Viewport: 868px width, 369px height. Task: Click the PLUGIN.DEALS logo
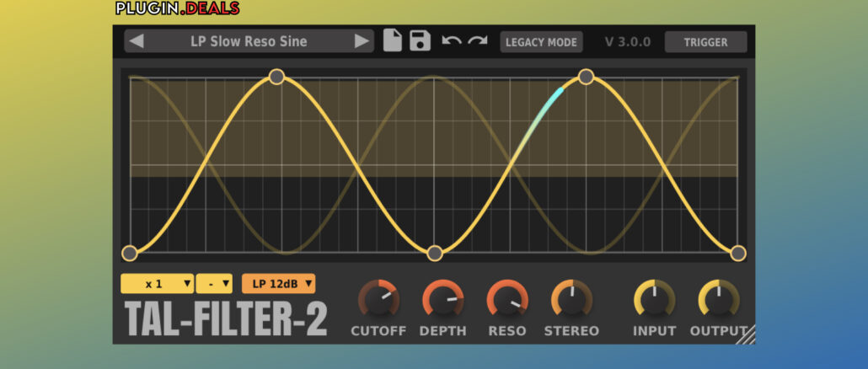[178, 8]
